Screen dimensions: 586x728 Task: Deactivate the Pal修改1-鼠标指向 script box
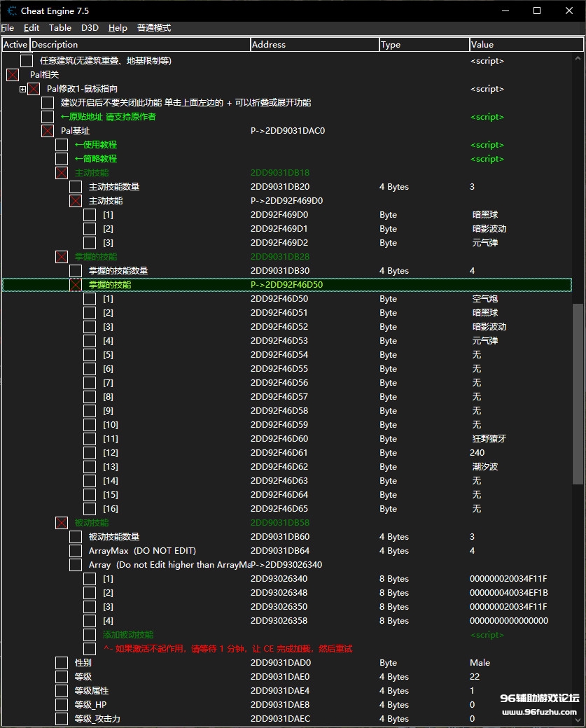pyautogui.click(x=34, y=89)
